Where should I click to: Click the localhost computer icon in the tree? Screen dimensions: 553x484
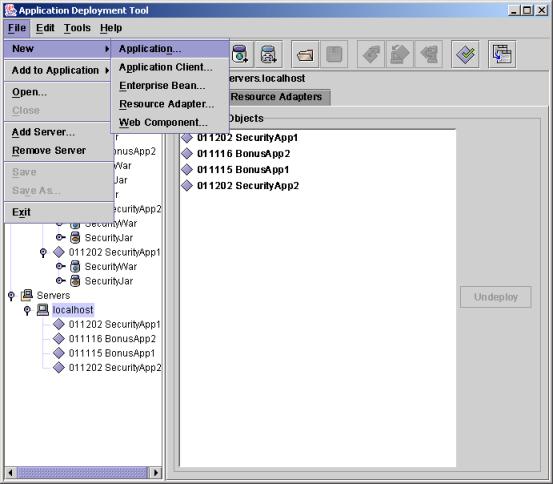click(x=43, y=310)
